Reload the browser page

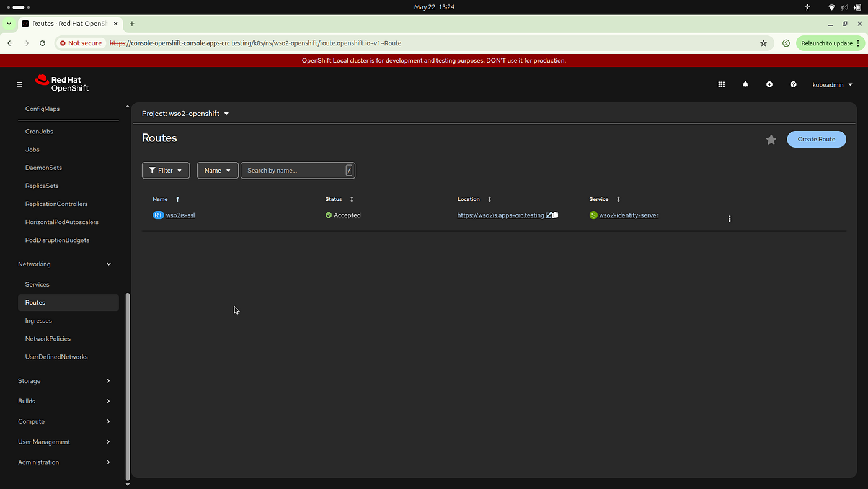pos(42,43)
